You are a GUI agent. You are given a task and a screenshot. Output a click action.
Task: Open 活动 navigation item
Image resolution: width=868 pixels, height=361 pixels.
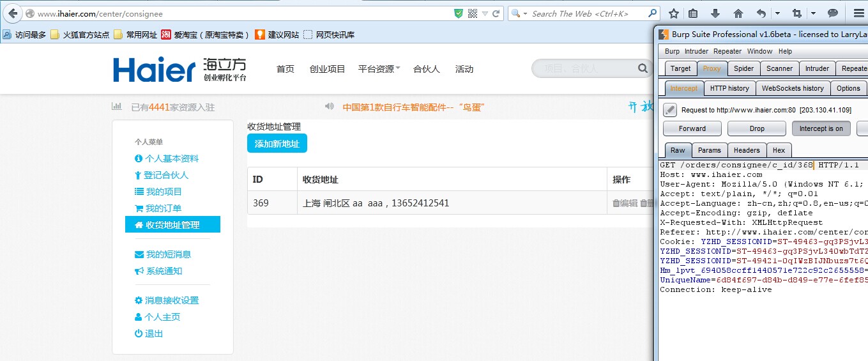tap(464, 69)
